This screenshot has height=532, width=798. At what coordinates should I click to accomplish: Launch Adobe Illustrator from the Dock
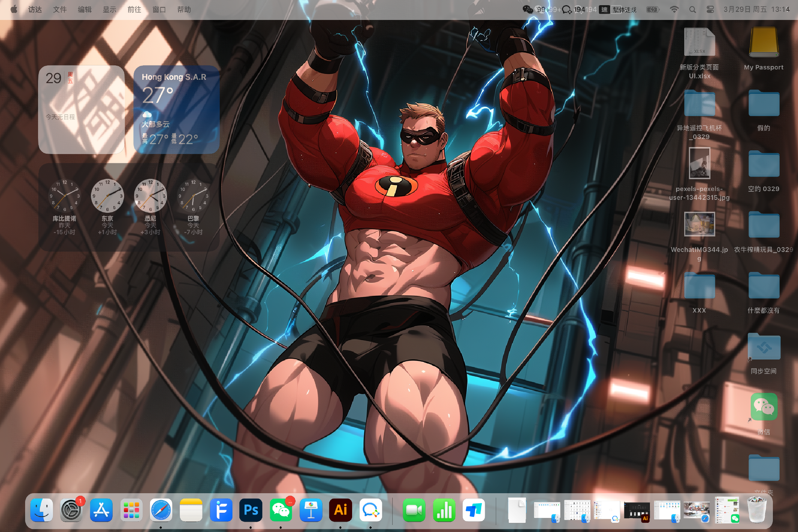pyautogui.click(x=340, y=510)
